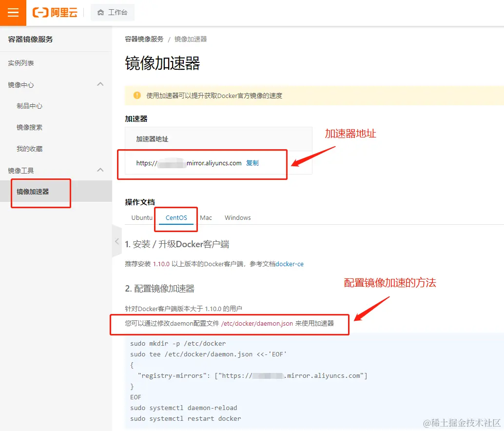Click the /etc/docker/daemon.json path text
This screenshot has height=431, width=504.
257,323
